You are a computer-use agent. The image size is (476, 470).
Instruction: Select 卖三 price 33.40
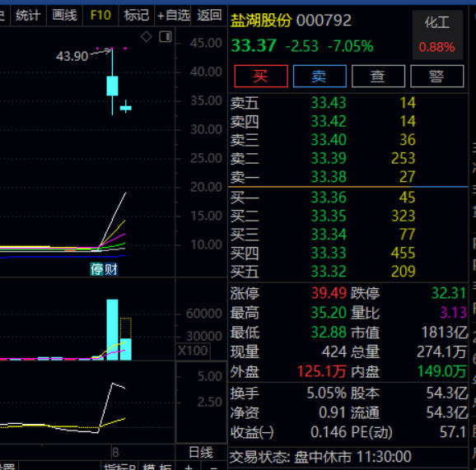click(329, 140)
